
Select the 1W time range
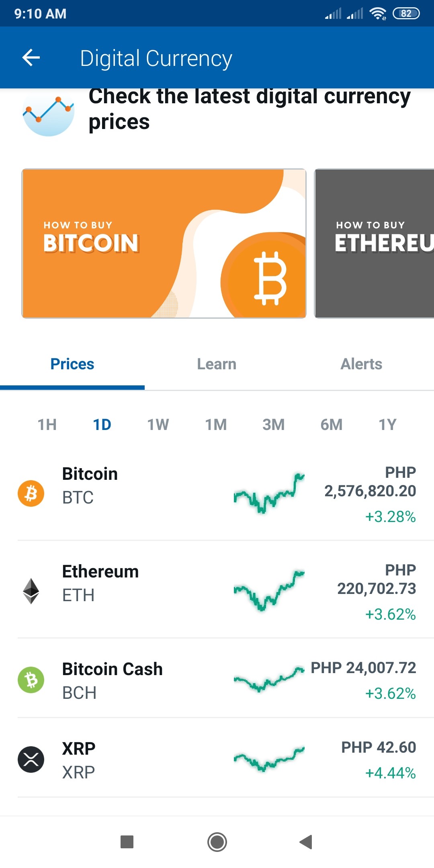click(x=158, y=425)
